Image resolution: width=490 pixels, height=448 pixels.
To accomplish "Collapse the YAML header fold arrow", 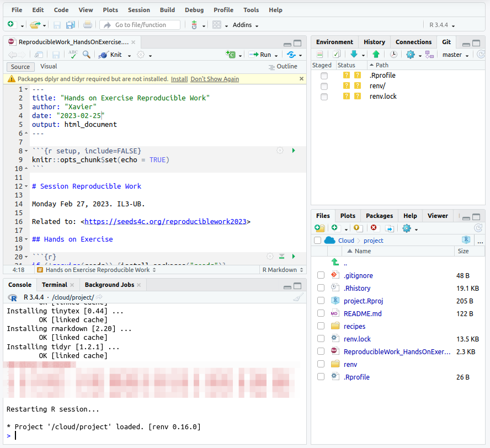I will point(26,89).
